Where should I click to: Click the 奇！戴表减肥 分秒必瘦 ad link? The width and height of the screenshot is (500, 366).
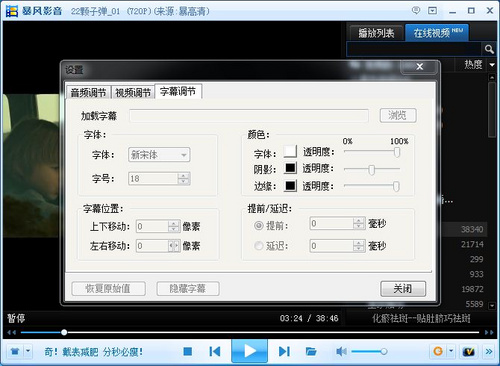point(94,352)
